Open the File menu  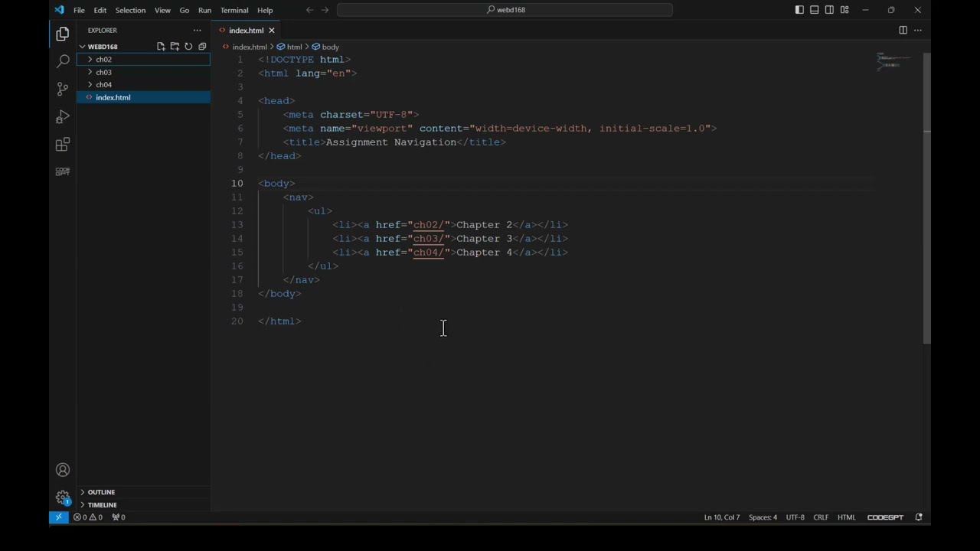point(79,10)
